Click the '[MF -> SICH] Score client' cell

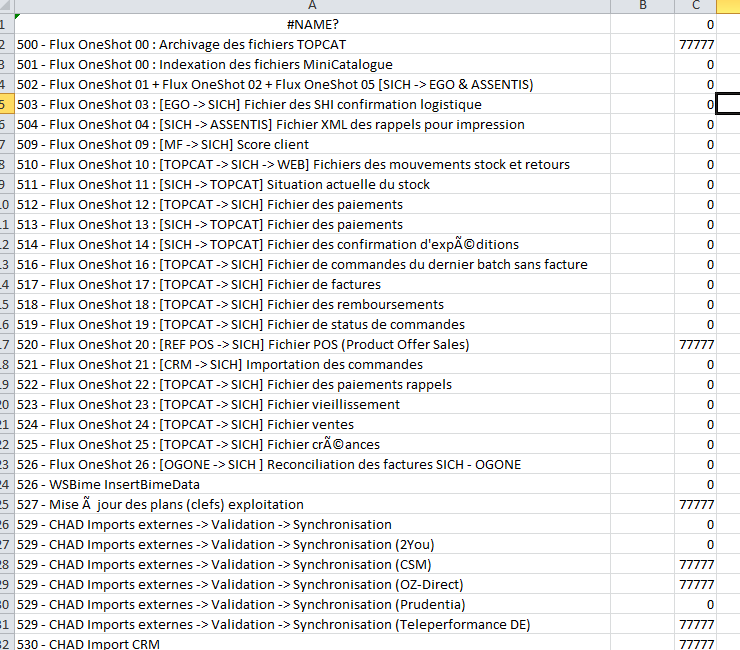179,144
